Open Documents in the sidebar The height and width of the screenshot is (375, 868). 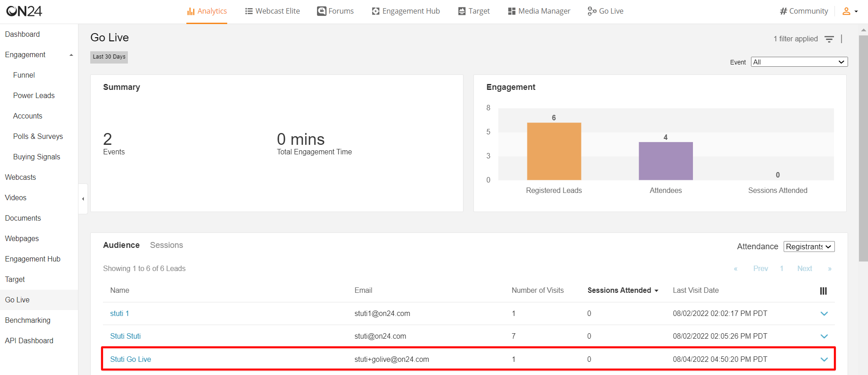coord(23,218)
